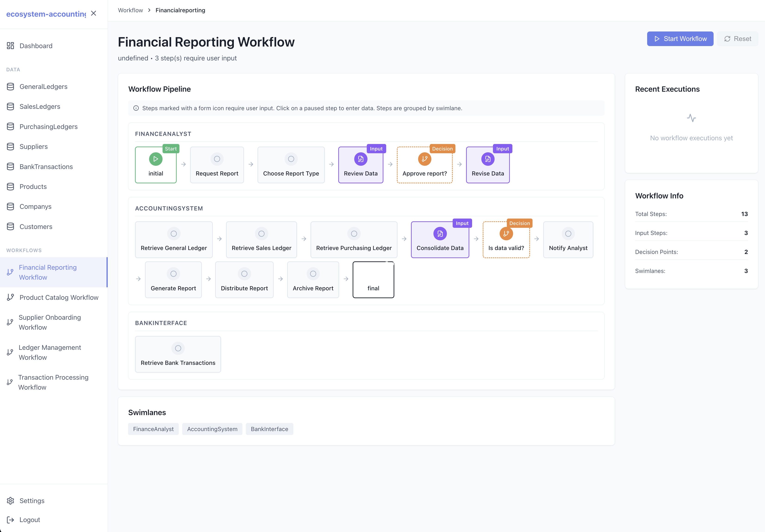Select the GeneralLedgers database icon
Viewport: 765px width, 532px height.
tap(10, 86)
